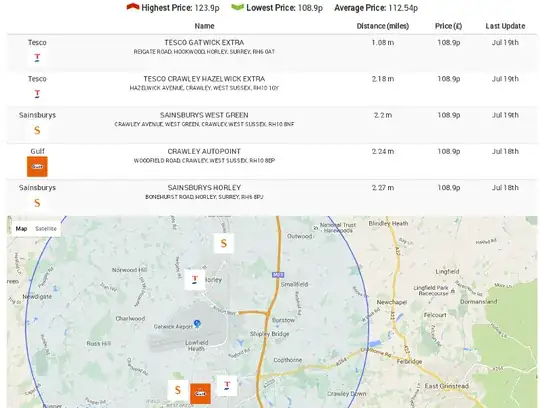Open the TESCO GATWICK EXTRA station link
Viewport: 540px width, 408px height.
204,43
